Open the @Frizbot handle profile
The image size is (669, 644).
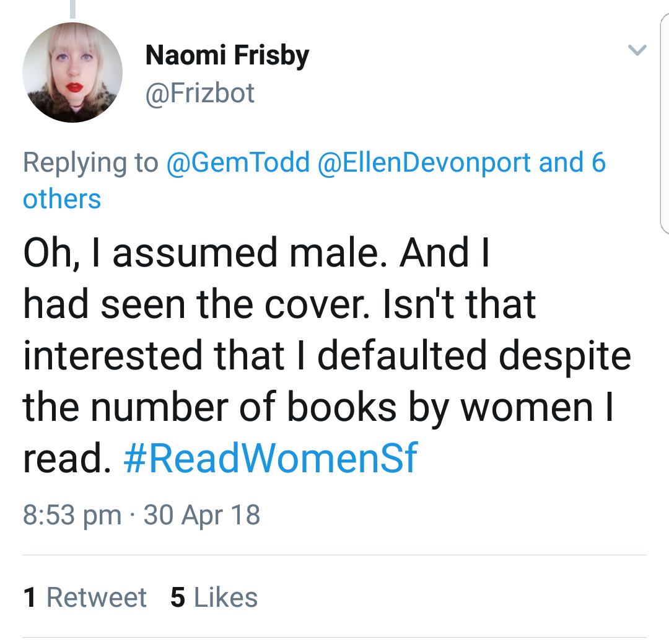click(x=199, y=93)
